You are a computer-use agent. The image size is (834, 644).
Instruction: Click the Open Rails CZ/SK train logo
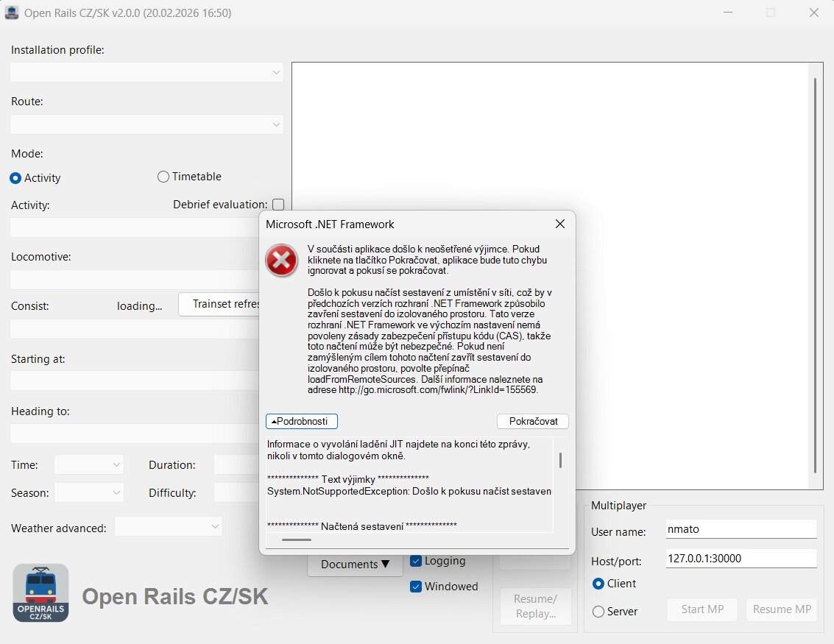coord(41,593)
